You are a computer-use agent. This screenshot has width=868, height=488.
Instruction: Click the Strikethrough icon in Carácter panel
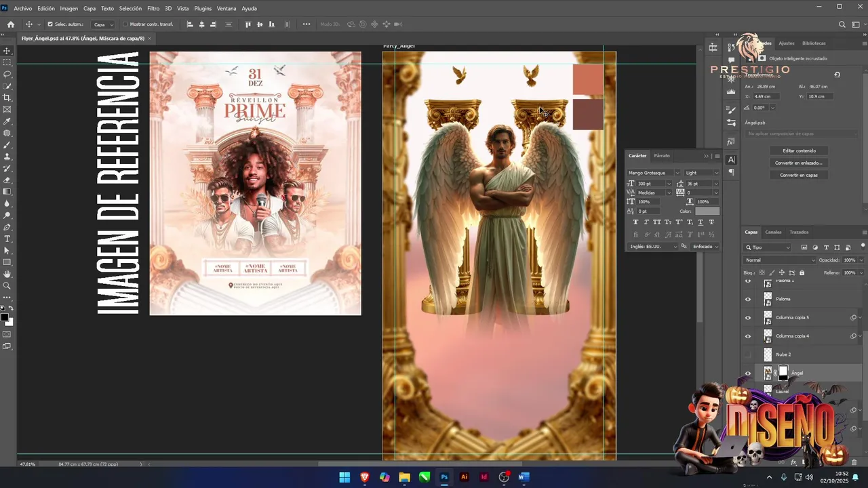click(711, 222)
